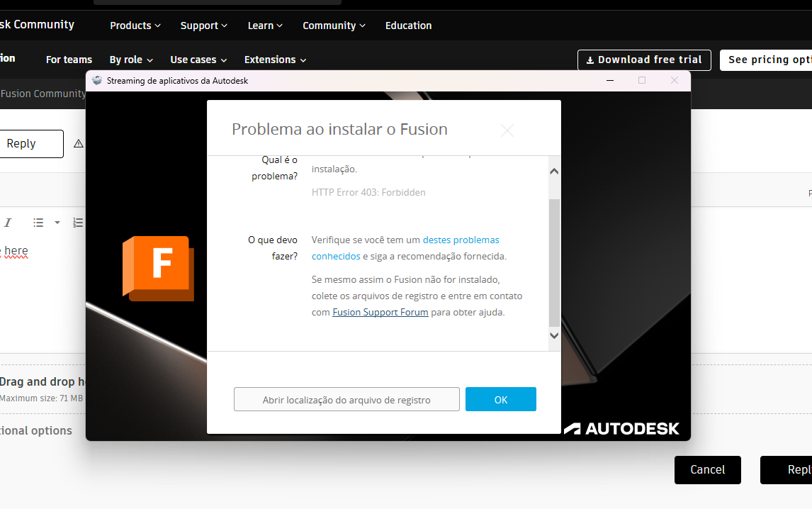This screenshot has height=514, width=812.
Task: Open the bullet list style dropdown arrow
Action: (57, 223)
